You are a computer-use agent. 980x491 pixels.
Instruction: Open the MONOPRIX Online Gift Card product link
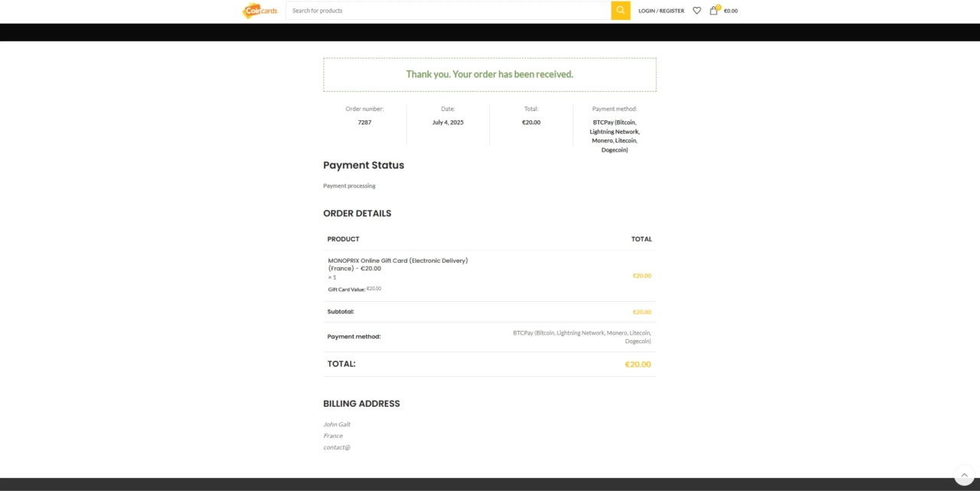(x=397, y=264)
